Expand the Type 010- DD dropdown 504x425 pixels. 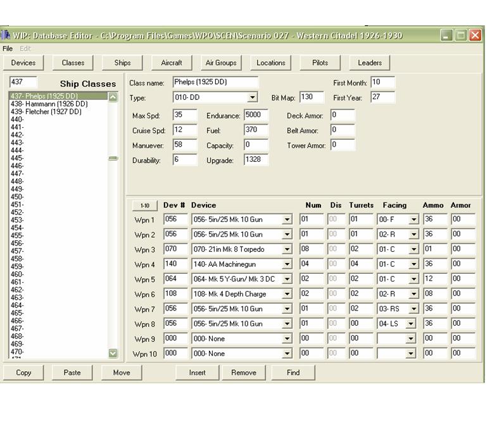(x=253, y=97)
